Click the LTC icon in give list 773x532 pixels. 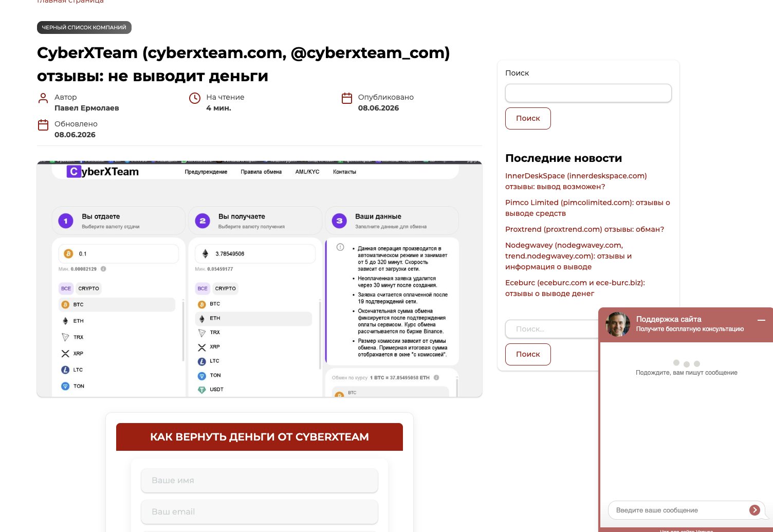click(65, 370)
